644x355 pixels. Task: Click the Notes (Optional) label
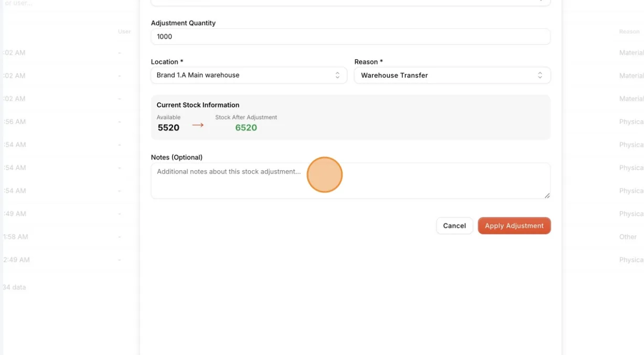pyautogui.click(x=177, y=158)
